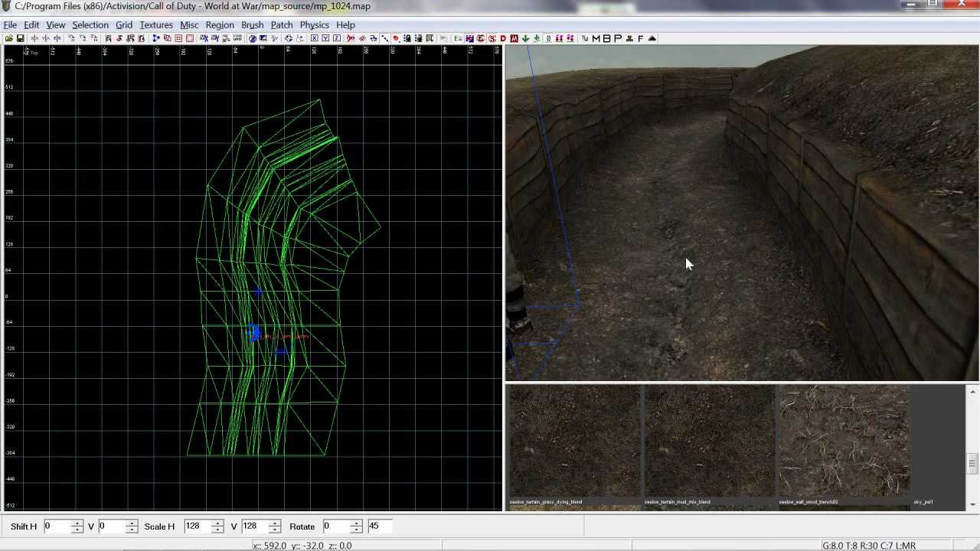This screenshot has height=551, width=980.
Task: Click the F toolbar icon
Action: (640, 38)
